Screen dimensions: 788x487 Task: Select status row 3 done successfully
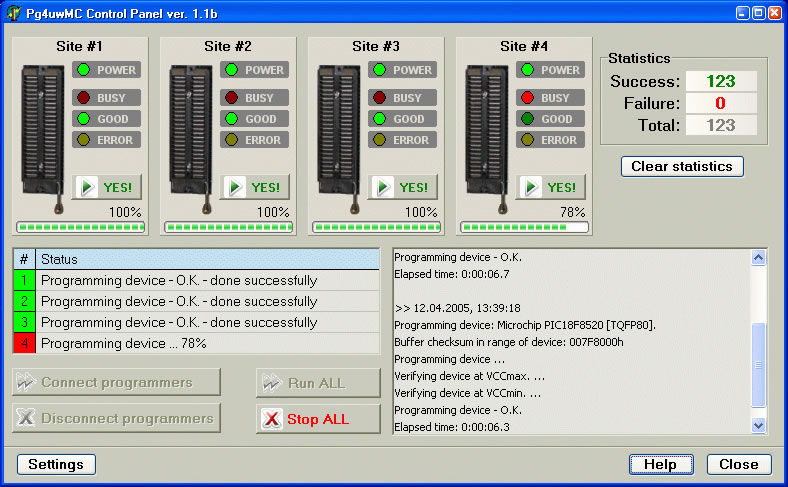click(196, 322)
